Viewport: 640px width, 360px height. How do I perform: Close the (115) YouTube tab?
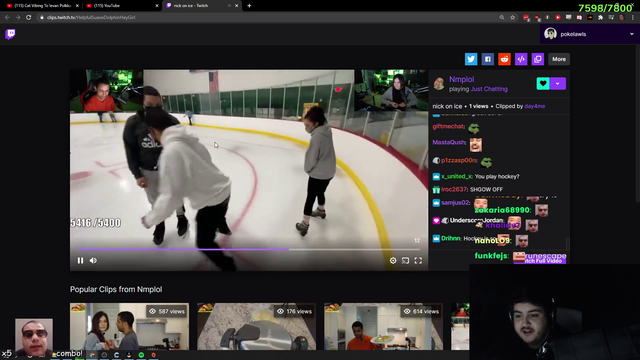157,6
